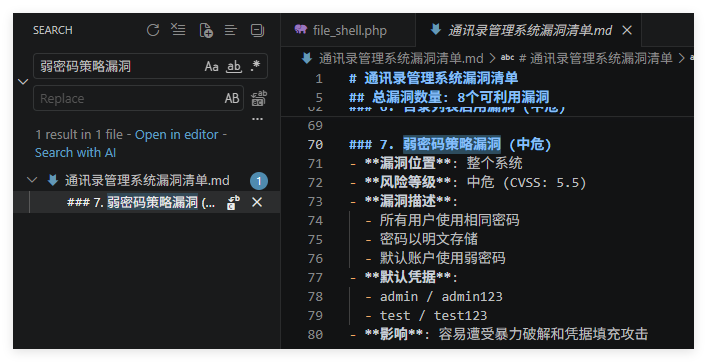Click match count badge 1

pos(259,181)
